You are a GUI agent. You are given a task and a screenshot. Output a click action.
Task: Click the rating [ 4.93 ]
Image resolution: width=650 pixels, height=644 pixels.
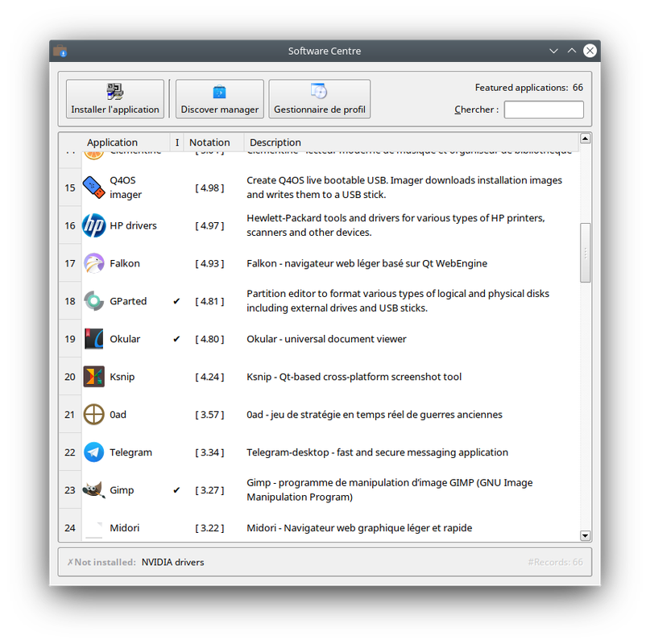pos(209,263)
